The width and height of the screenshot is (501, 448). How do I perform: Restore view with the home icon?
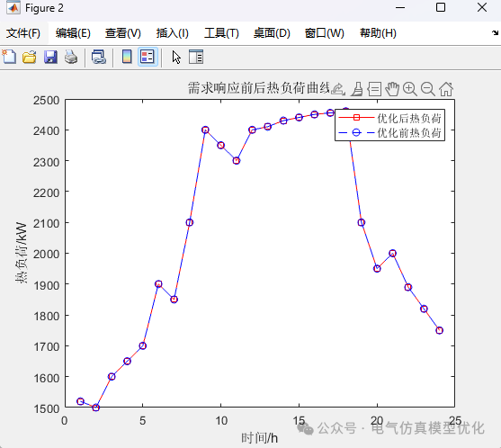(x=446, y=89)
